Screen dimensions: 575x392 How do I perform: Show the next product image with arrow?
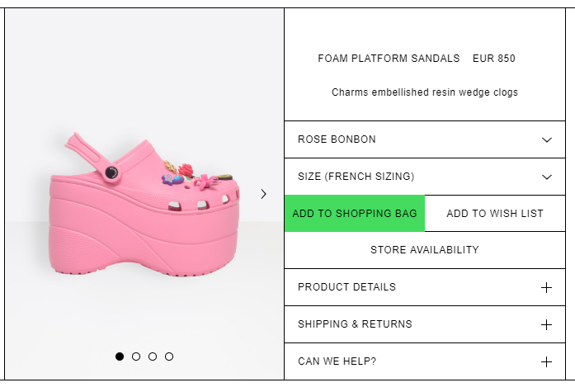263,194
